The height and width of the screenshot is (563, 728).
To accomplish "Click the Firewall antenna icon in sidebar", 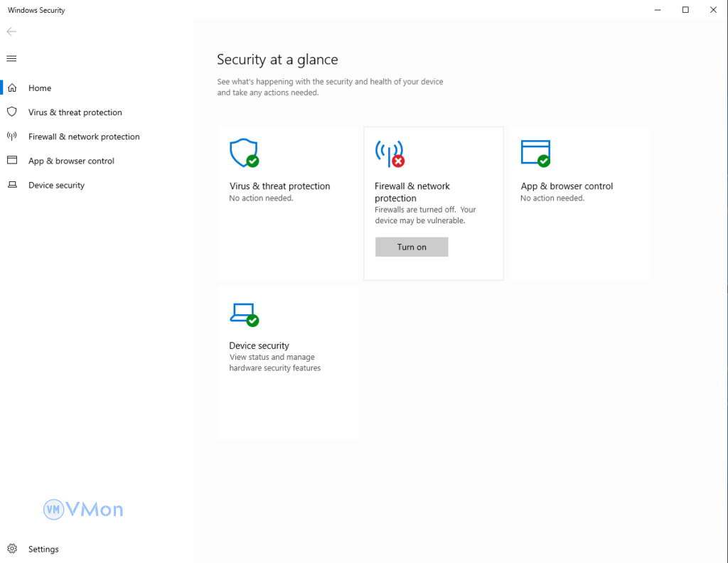I will coord(11,136).
